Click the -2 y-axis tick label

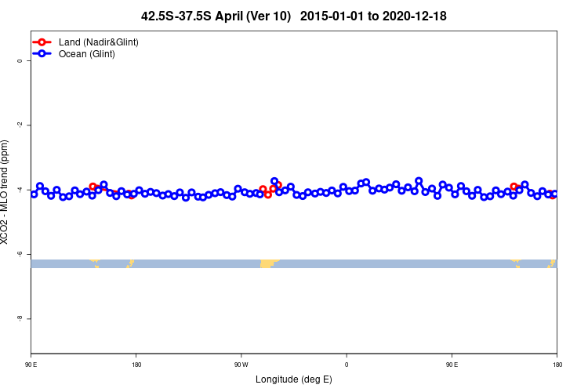coord(20,125)
